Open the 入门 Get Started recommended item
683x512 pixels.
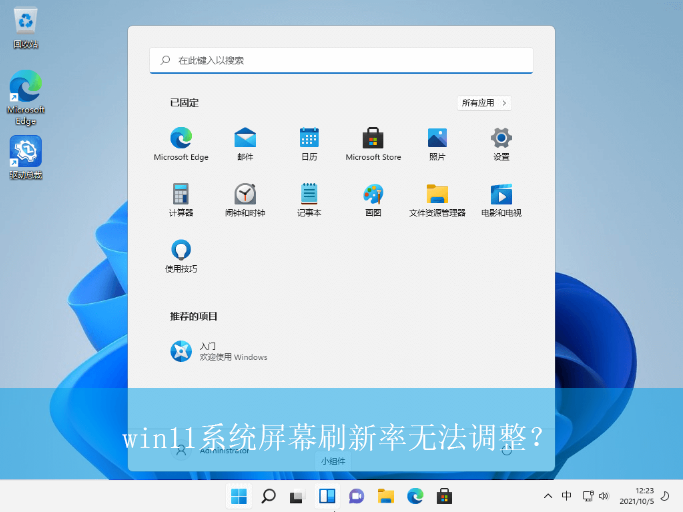pos(181,350)
